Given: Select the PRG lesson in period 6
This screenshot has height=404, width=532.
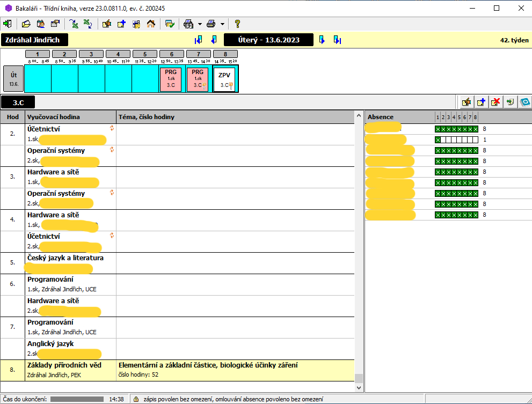Looking at the screenshot, I should (171, 79).
